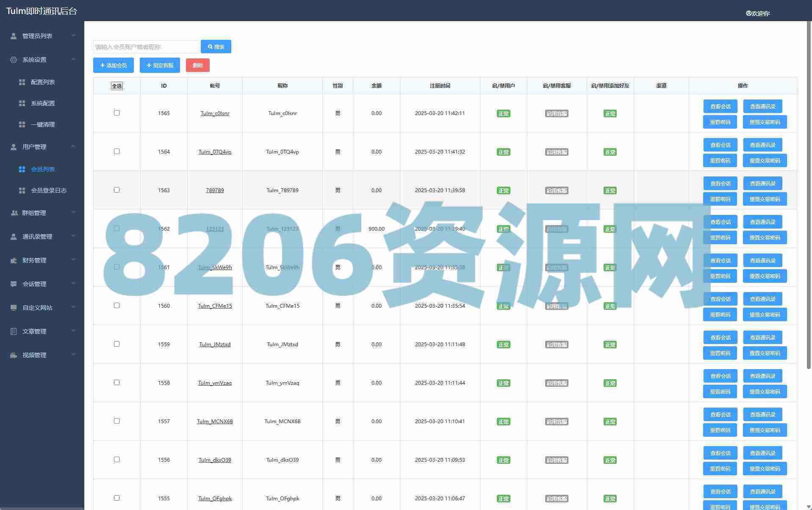Open 配置列表 menu item
The height and width of the screenshot is (510, 812).
[x=42, y=82]
